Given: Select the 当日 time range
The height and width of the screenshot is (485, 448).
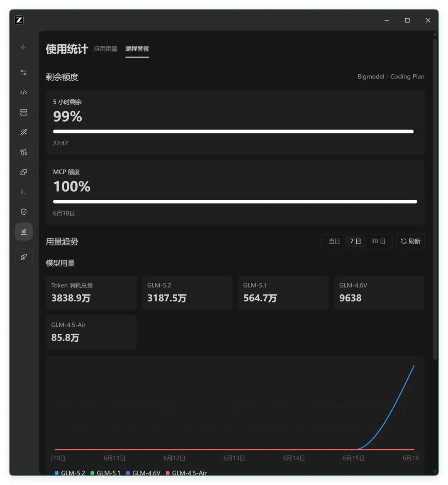Looking at the screenshot, I should pyautogui.click(x=334, y=241).
